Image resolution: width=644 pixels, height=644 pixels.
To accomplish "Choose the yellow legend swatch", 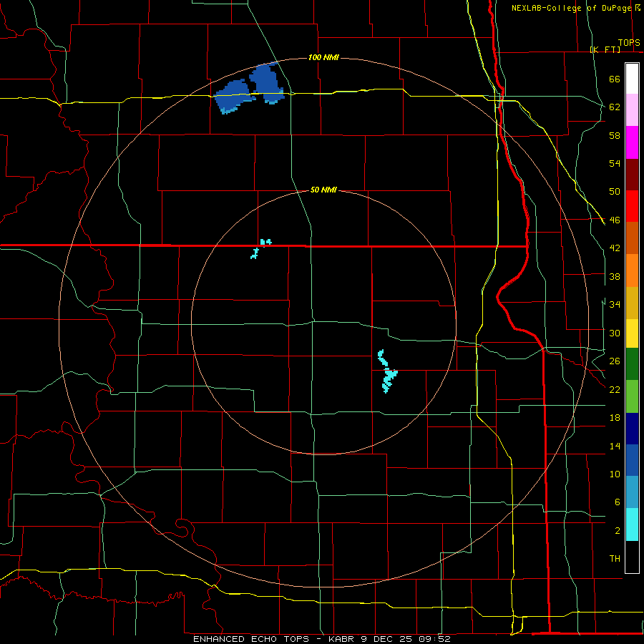I will 632,333.
